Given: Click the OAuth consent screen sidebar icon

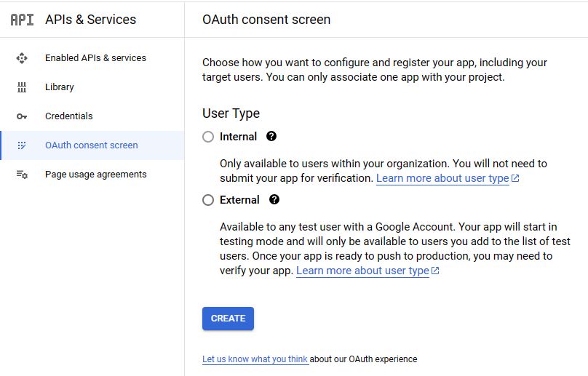Looking at the screenshot, I should (x=22, y=145).
